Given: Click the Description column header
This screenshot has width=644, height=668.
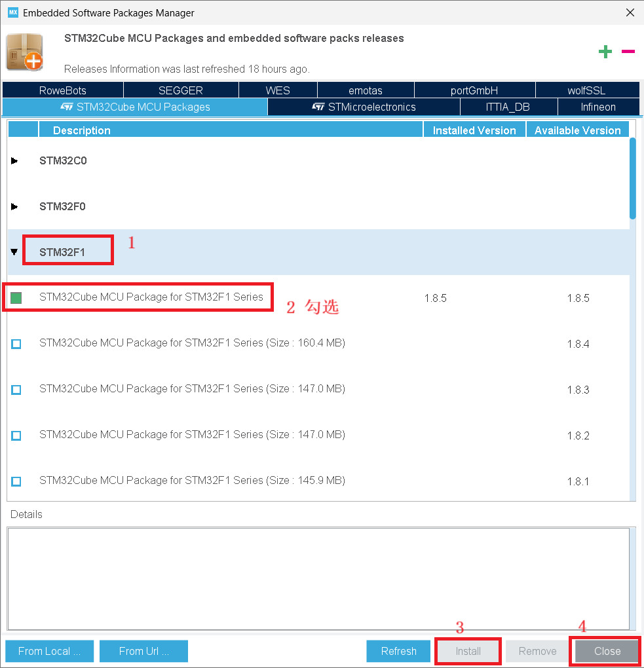Looking at the screenshot, I should [231, 130].
